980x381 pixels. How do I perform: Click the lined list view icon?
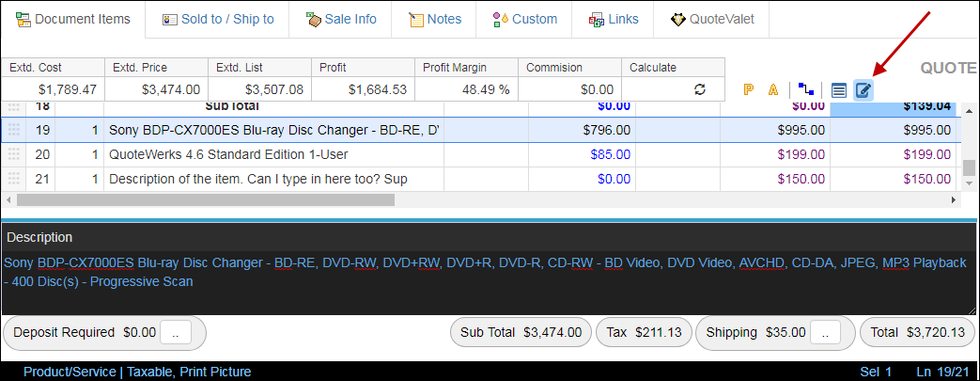pos(839,90)
